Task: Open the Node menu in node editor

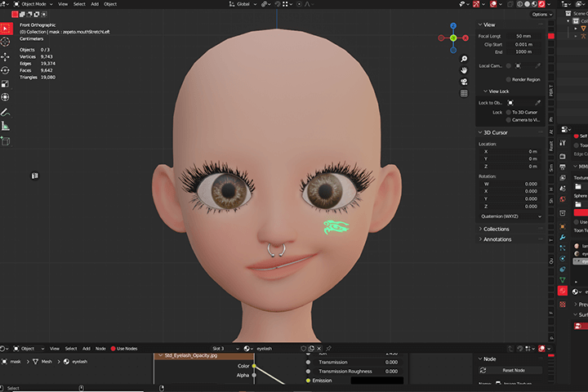Action: (x=100, y=349)
